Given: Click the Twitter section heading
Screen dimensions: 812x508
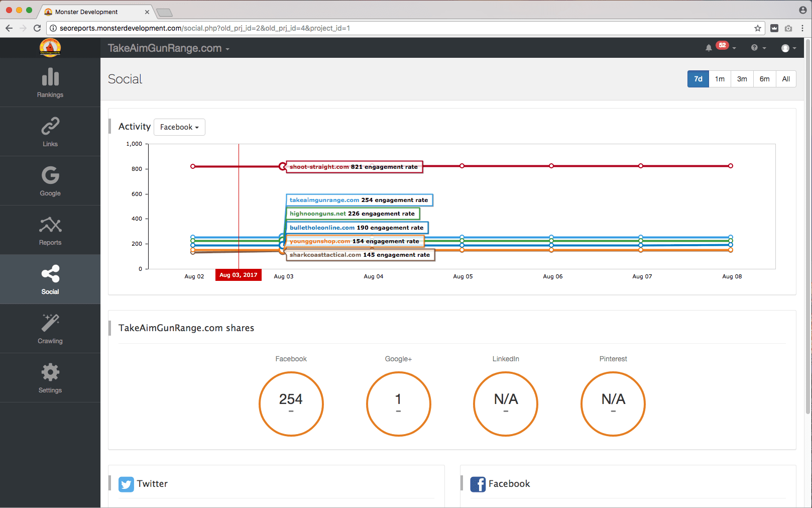Looking at the screenshot, I should point(152,484).
